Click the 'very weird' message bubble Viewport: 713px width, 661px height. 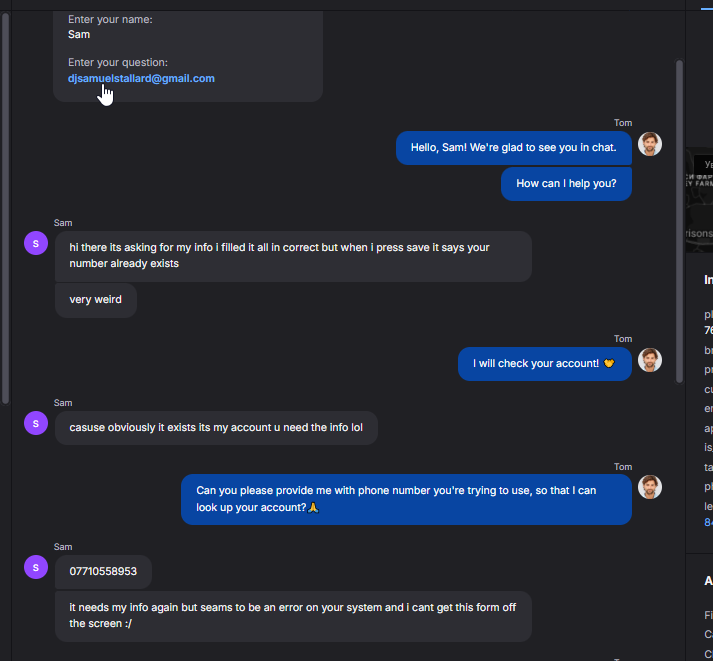point(95,300)
